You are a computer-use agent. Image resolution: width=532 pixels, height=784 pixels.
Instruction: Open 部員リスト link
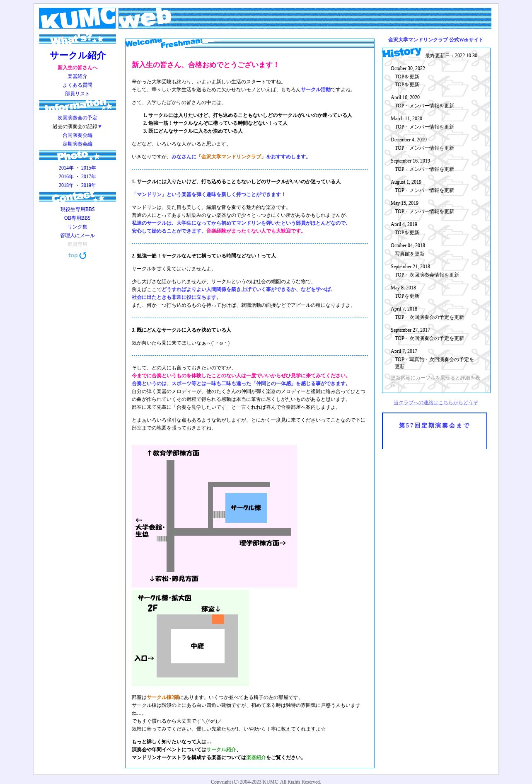(x=77, y=94)
